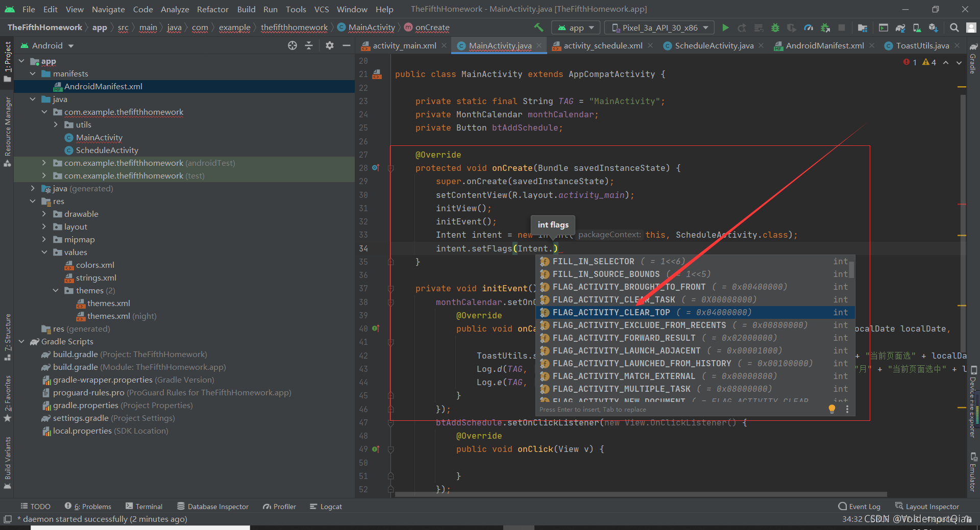The image size is (980, 530).
Task: Open the app run configuration dropdown
Action: (576, 28)
